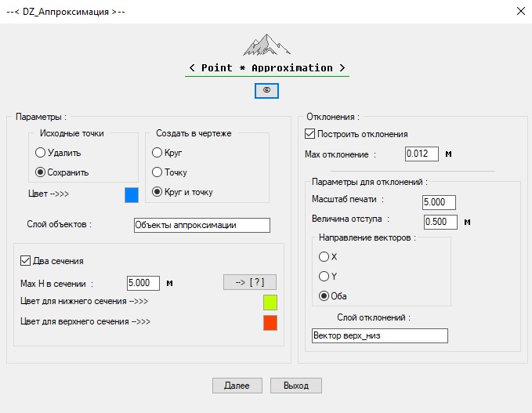Choose the 'Точку' radio option

157,172
